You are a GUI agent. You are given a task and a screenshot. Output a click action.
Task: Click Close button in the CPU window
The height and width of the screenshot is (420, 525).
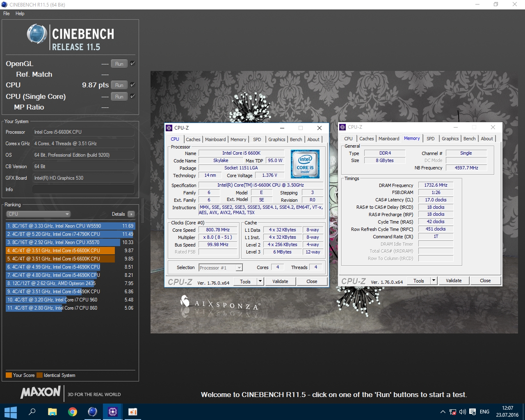point(312,281)
